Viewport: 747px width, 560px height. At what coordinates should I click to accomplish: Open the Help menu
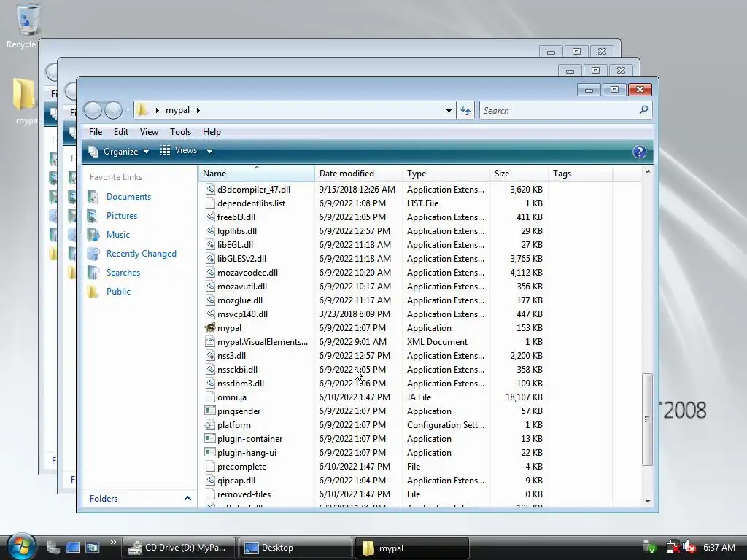212,132
